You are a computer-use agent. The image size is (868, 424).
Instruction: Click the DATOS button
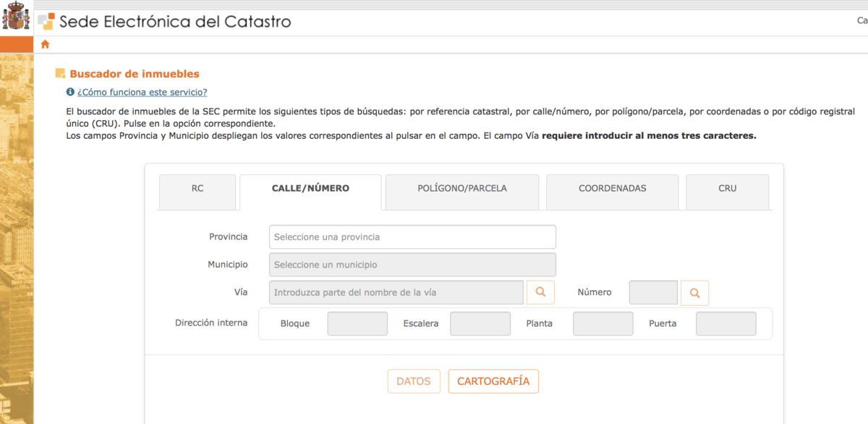[414, 381]
